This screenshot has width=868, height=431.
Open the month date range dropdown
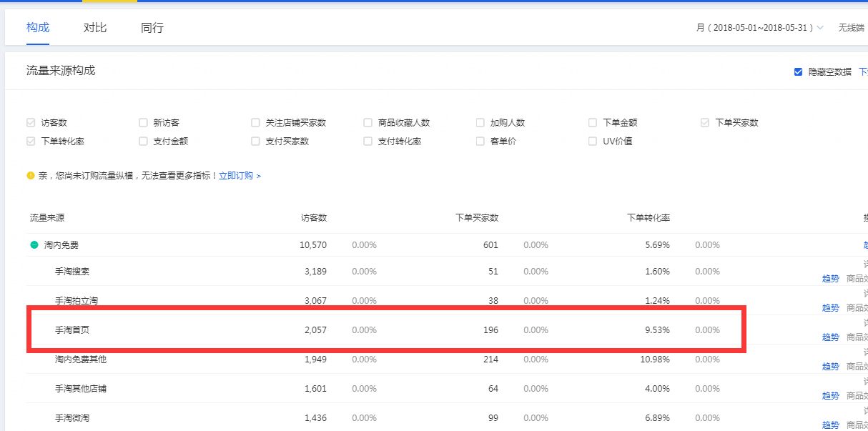(760, 28)
